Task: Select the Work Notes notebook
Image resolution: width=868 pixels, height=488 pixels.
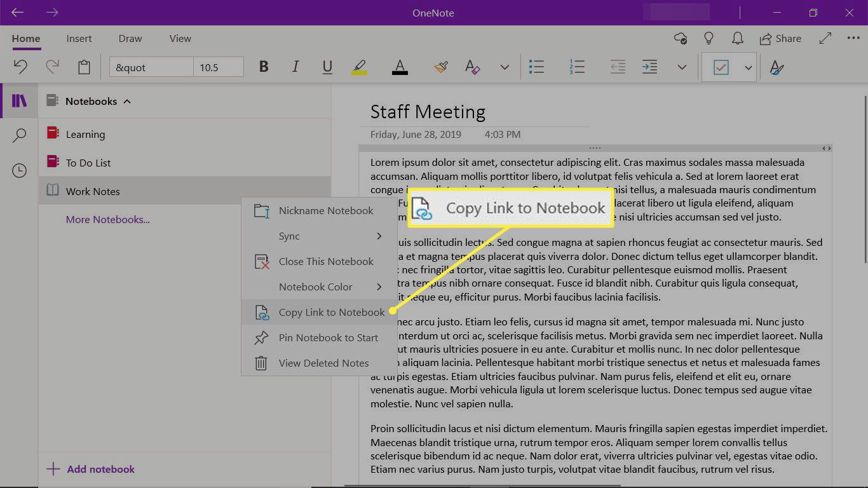Action: pyautogui.click(x=184, y=191)
